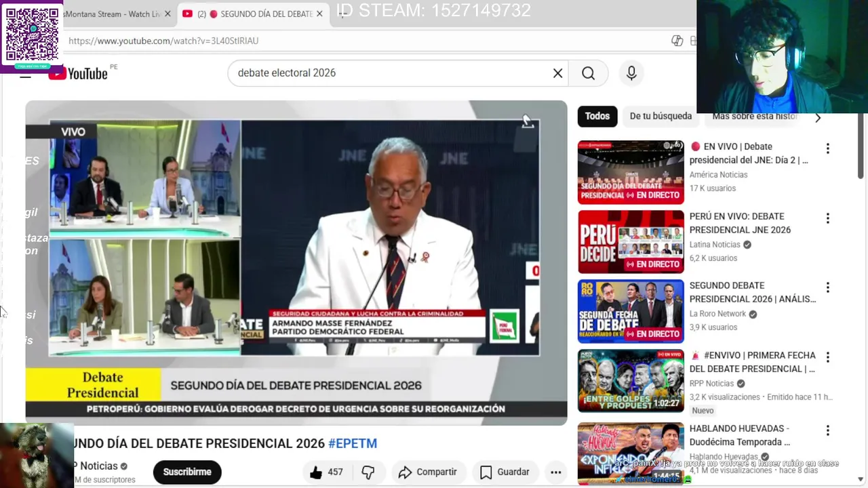Open title EN VIVO | Debate presidencial del JNE

click(749, 153)
